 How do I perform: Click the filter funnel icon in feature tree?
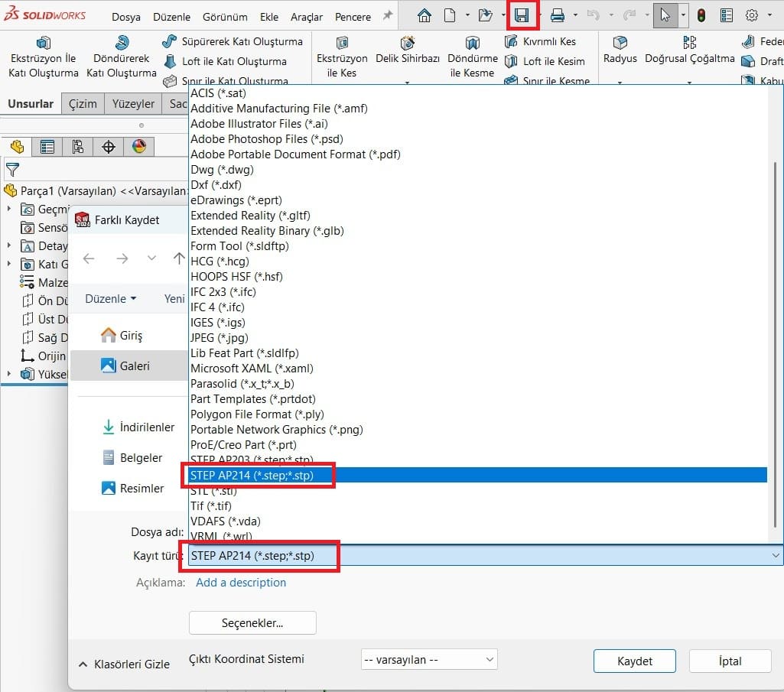(x=12, y=170)
